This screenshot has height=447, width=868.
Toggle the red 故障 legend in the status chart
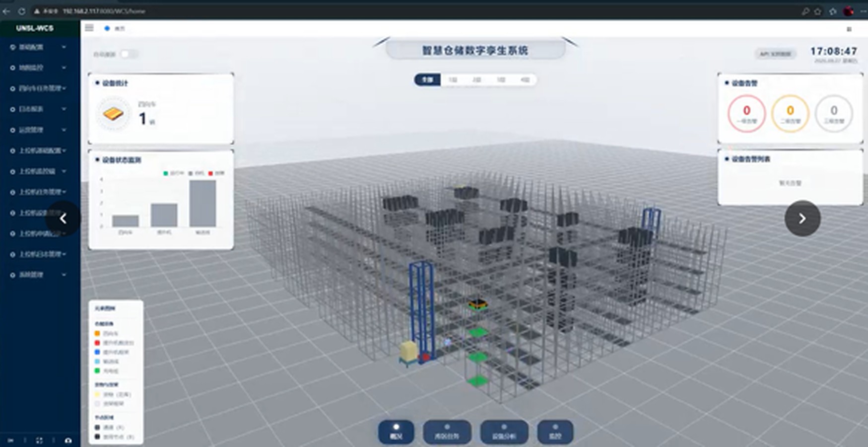tap(216, 173)
